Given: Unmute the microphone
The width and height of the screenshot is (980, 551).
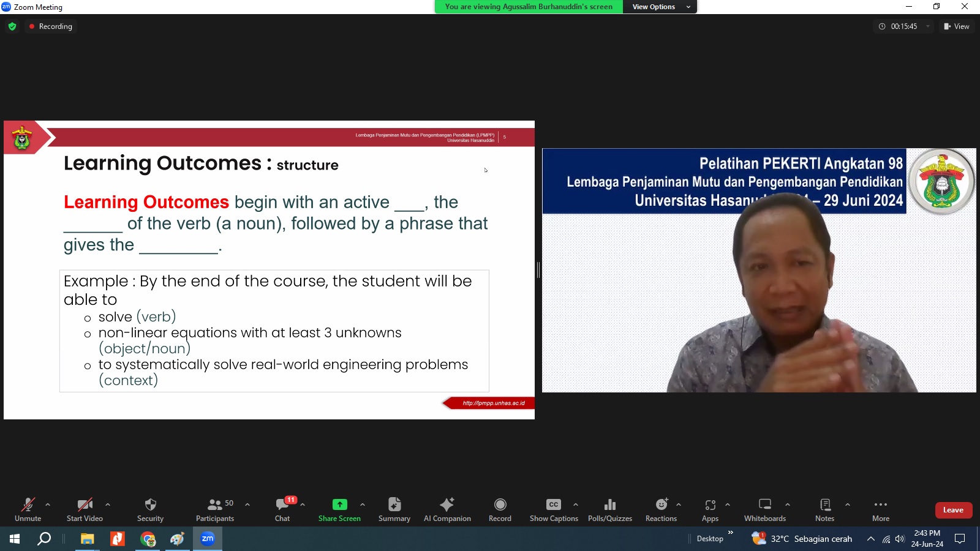Looking at the screenshot, I should [x=28, y=509].
